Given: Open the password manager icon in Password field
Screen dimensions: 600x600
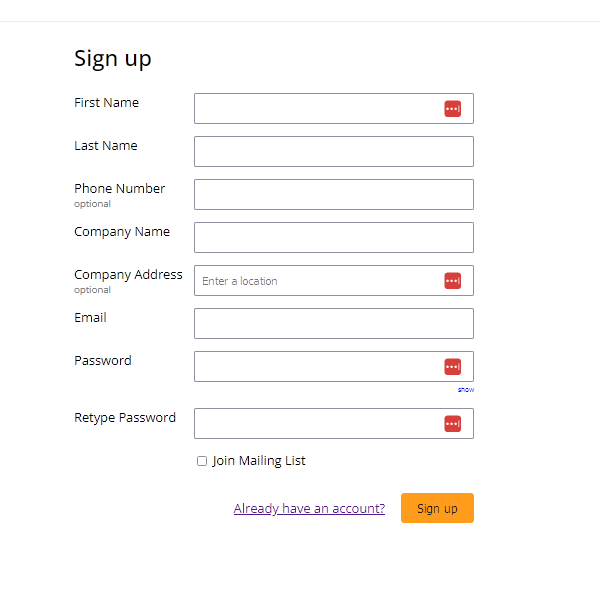Looking at the screenshot, I should pos(452,367).
